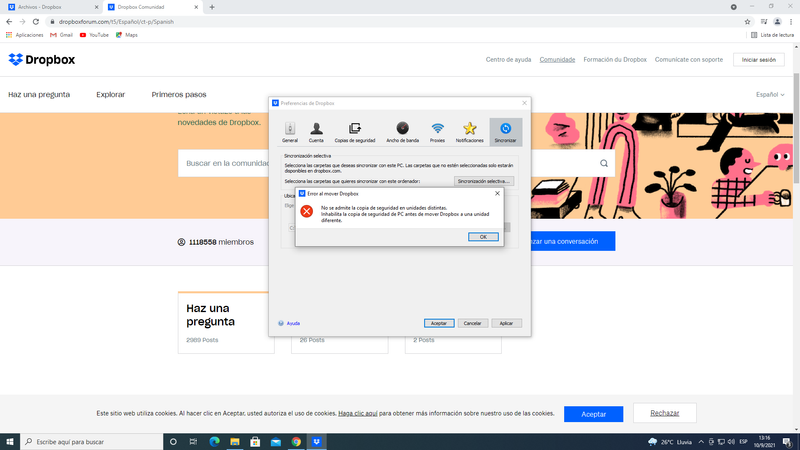The width and height of the screenshot is (800, 450).
Task: Click the Dropbox logo on webpage
Action: tap(42, 60)
